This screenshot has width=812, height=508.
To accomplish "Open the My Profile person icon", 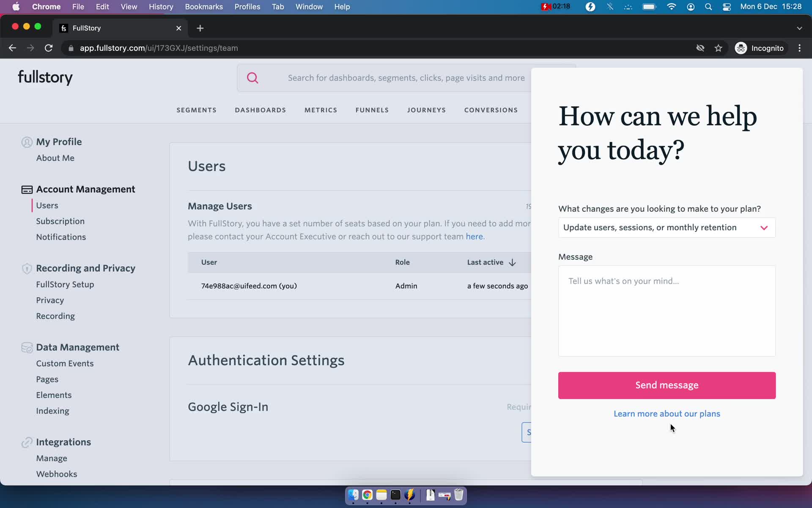I will pyautogui.click(x=27, y=142).
